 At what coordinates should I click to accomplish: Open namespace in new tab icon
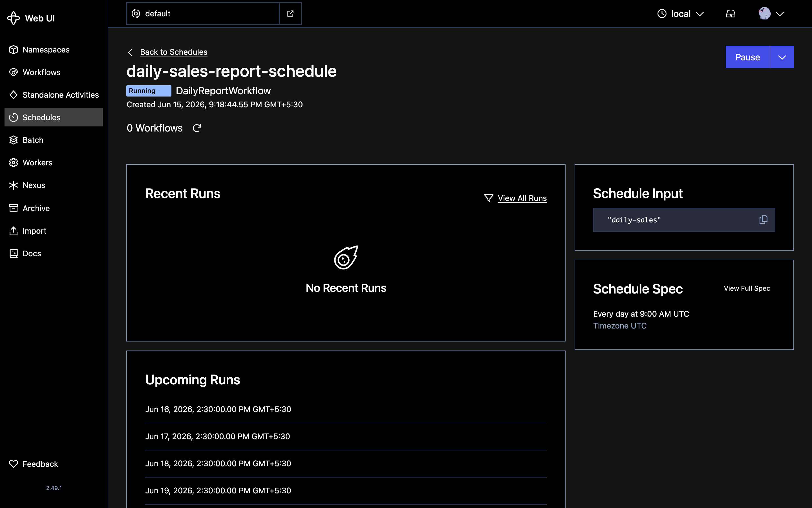click(290, 14)
